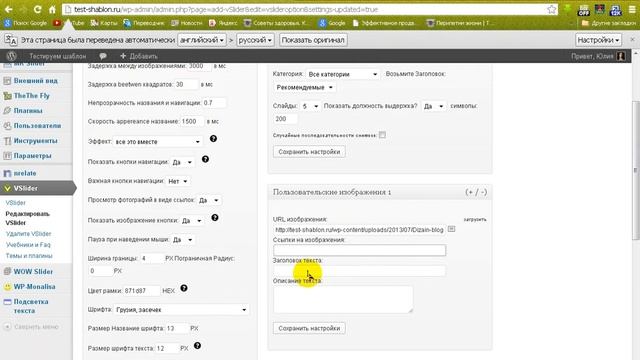The width and height of the screenshot is (640, 360).
Task: Open WP-Monalisa in sidebar menu
Action: pyautogui.click(x=34, y=287)
